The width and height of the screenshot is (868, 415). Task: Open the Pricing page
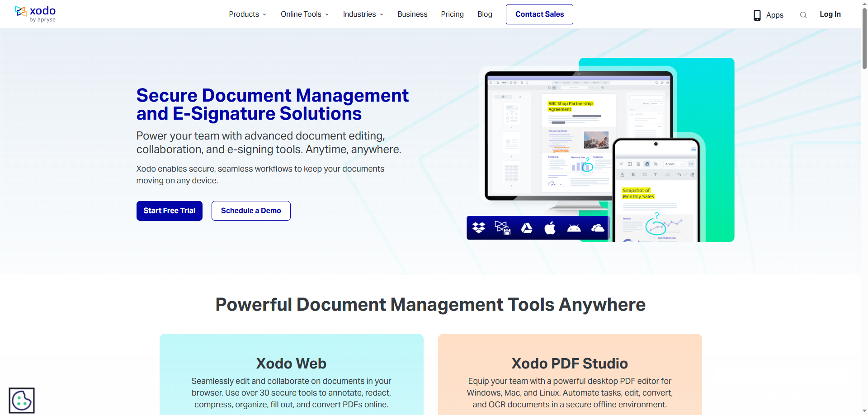pos(452,14)
